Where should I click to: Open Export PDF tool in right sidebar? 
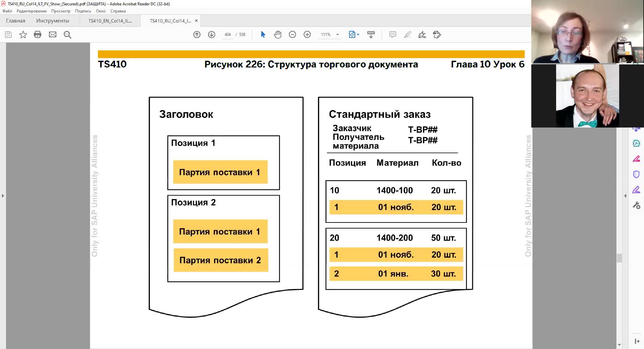pyautogui.click(x=636, y=143)
